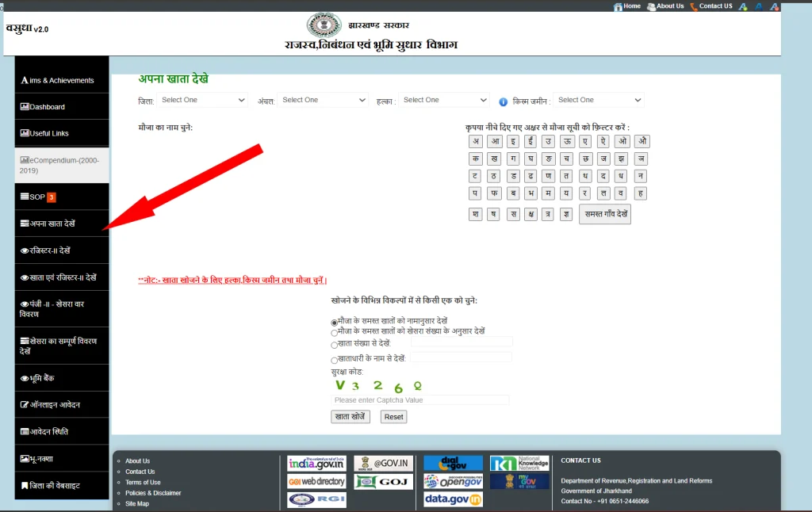Open the National Knowledge Network logo

pos(519,463)
